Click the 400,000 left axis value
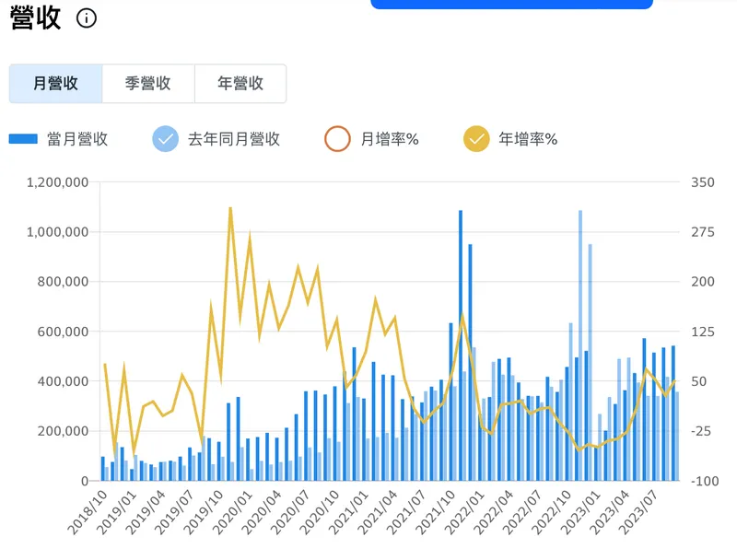 point(63,381)
